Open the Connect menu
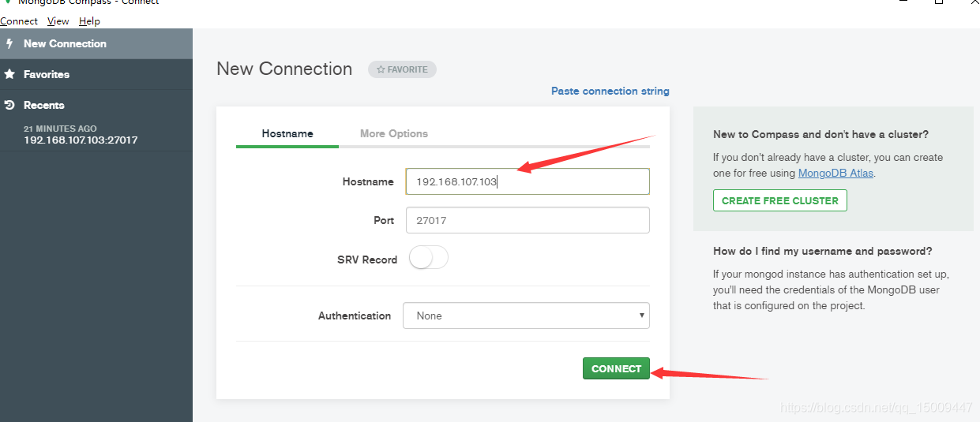Screen dimensions: 980x422 click(19, 21)
